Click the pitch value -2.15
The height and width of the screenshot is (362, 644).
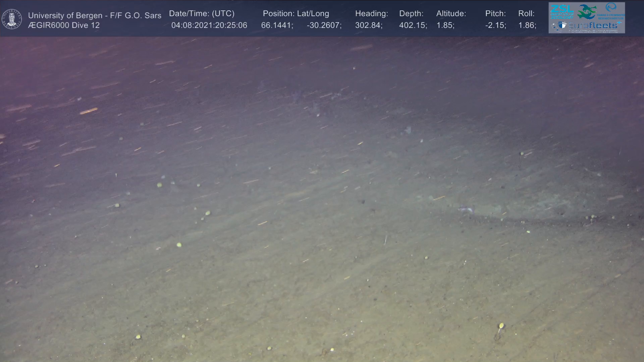coord(495,25)
